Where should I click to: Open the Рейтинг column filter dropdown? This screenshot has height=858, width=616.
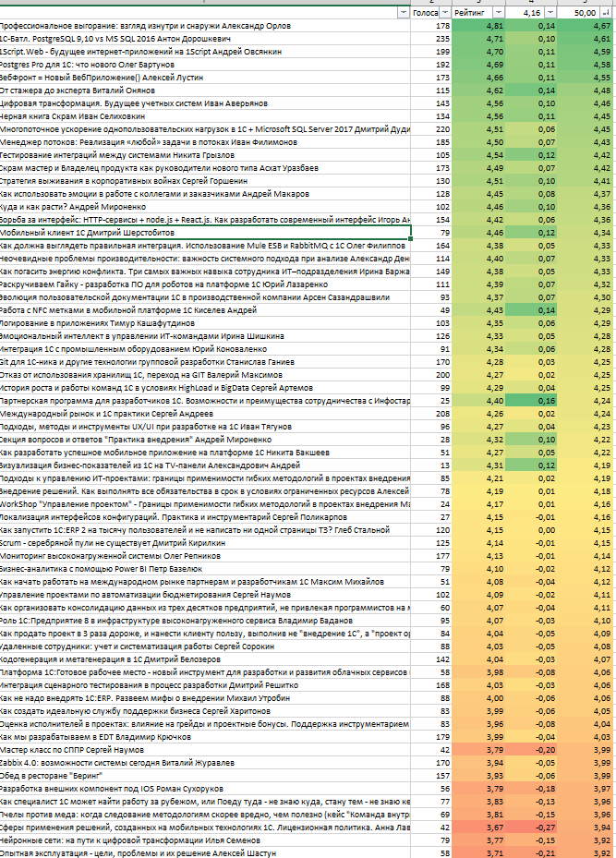coord(499,13)
